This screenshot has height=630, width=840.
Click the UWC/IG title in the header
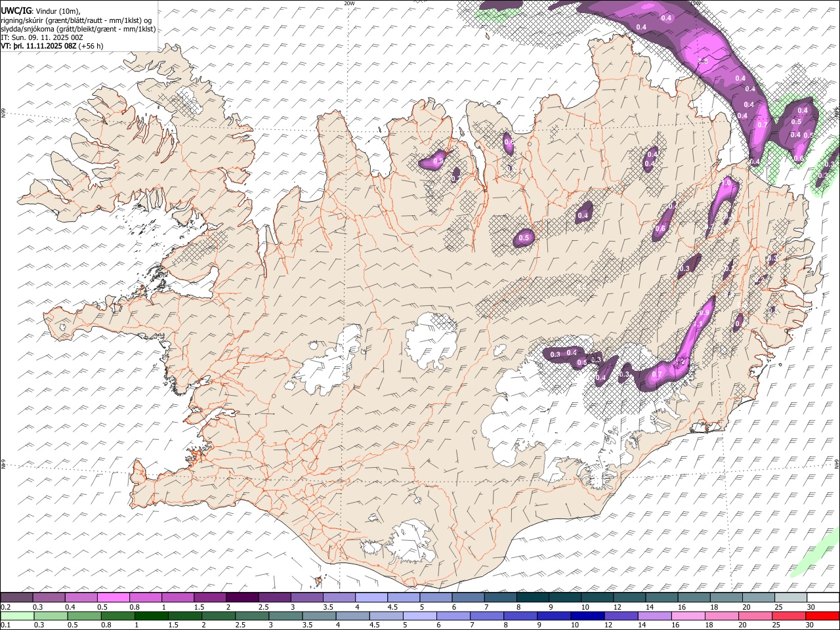pyautogui.click(x=16, y=10)
